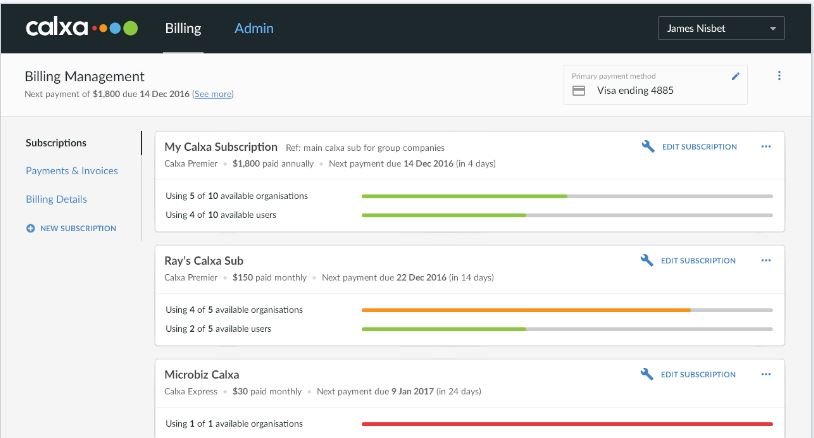Click the 2 of 5 users progress bar
This screenshot has height=438, width=814.
point(567,329)
